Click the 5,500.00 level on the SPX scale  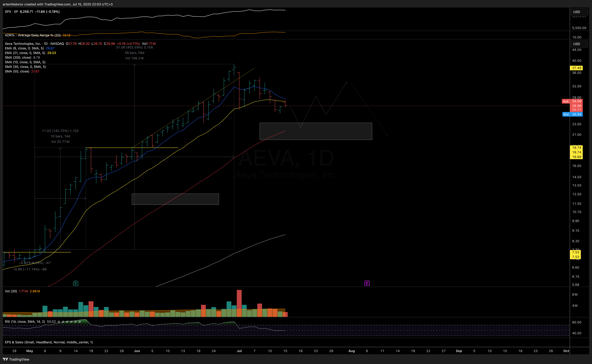click(x=579, y=28)
